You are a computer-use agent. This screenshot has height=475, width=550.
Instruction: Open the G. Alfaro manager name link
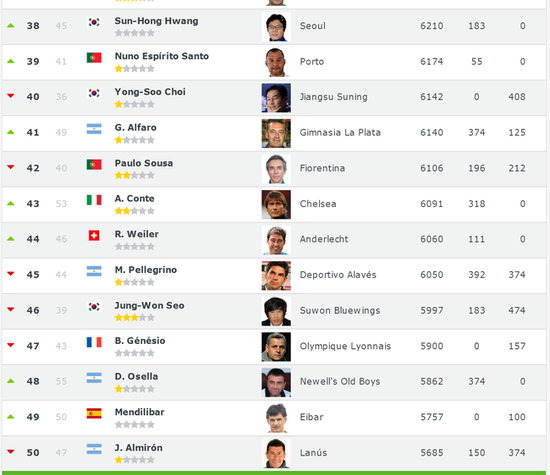pos(136,127)
